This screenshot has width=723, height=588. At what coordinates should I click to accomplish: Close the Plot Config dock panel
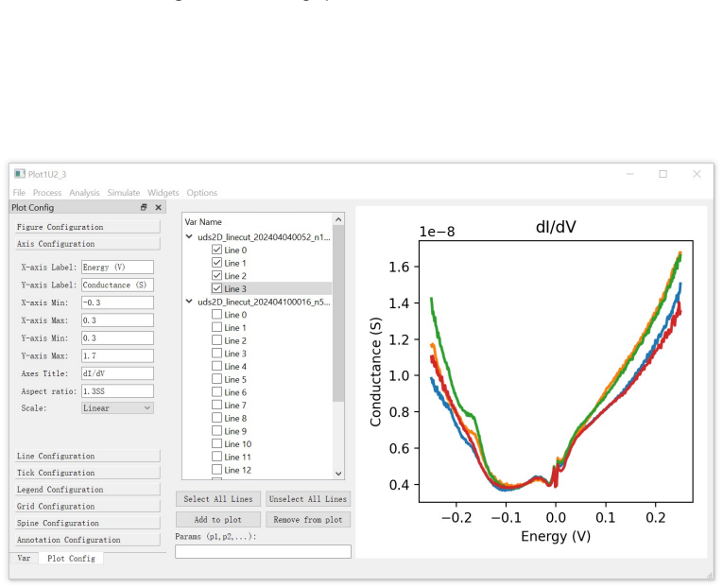158,208
